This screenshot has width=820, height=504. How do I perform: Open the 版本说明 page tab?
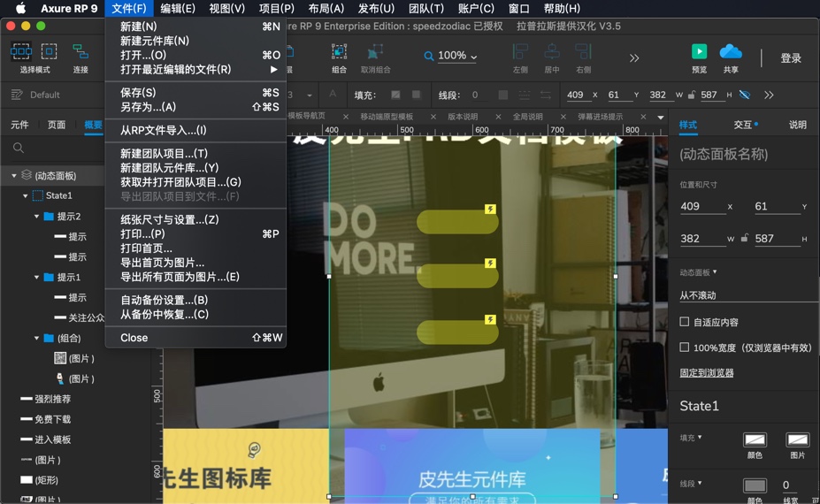click(x=463, y=117)
